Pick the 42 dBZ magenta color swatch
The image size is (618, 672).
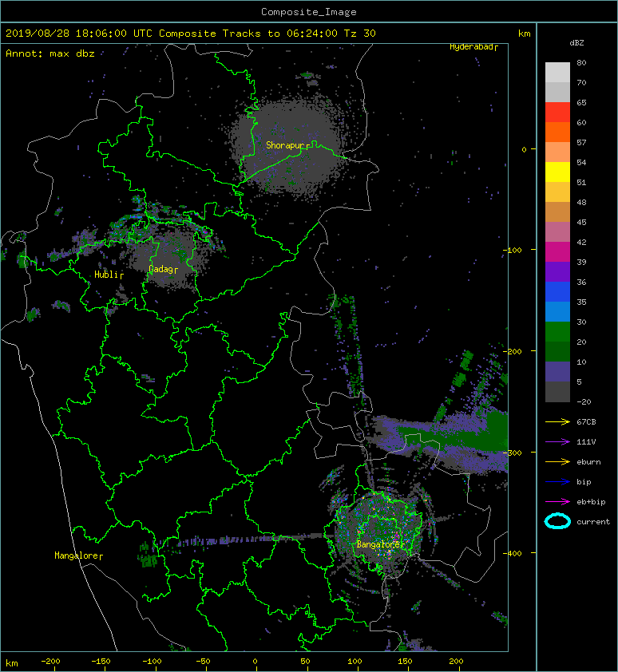pos(557,251)
